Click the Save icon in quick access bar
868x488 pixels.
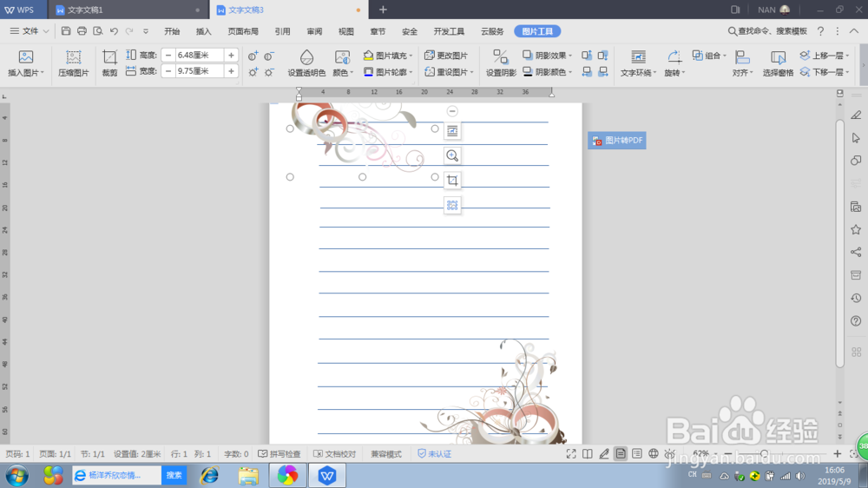[x=66, y=31]
